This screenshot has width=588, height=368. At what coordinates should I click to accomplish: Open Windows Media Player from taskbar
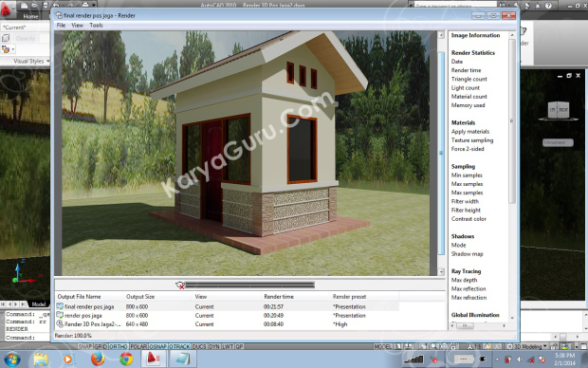68,359
